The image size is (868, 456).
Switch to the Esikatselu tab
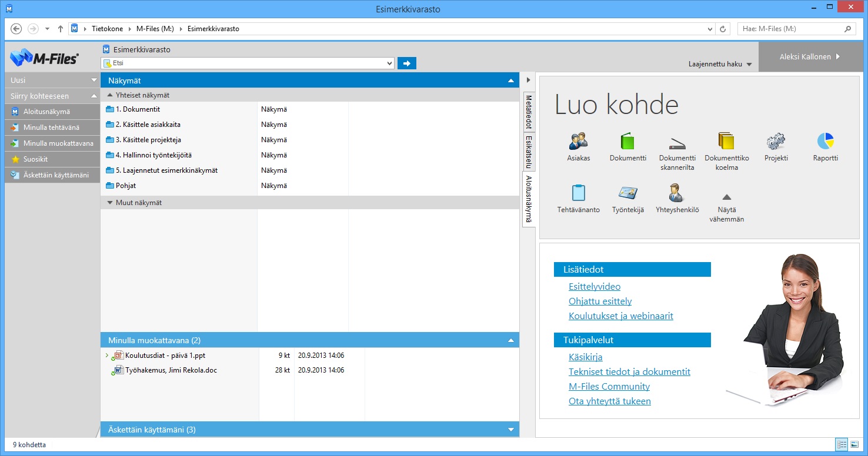pyautogui.click(x=529, y=152)
